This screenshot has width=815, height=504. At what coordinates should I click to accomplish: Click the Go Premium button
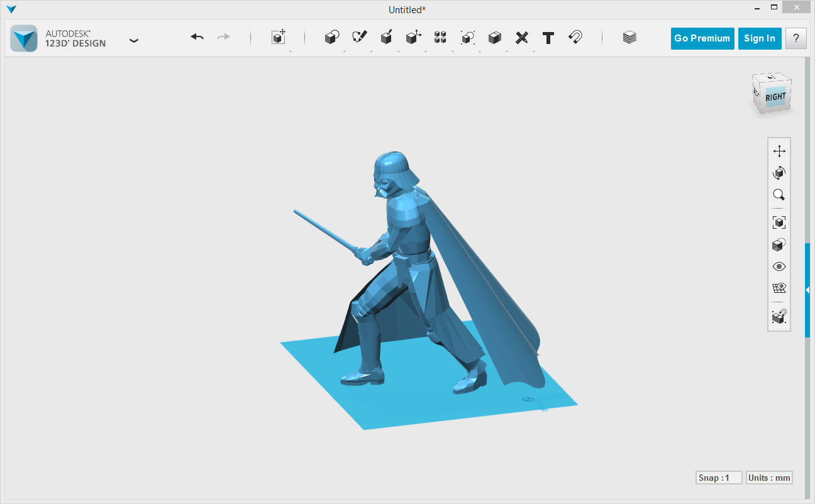coord(702,38)
